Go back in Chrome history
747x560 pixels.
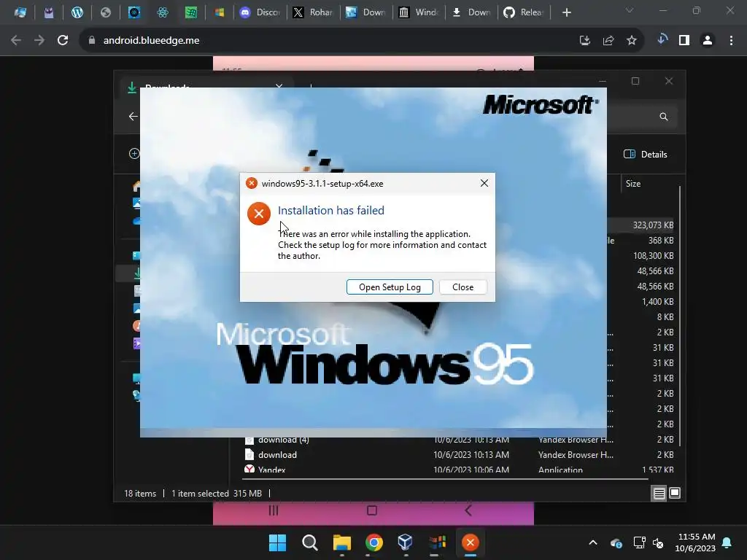(16, 41)
